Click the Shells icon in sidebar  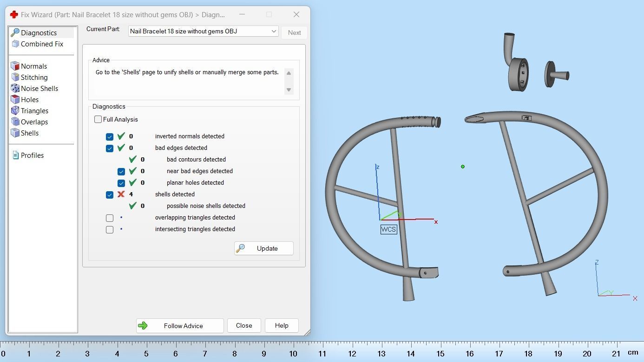coord(15,133)
